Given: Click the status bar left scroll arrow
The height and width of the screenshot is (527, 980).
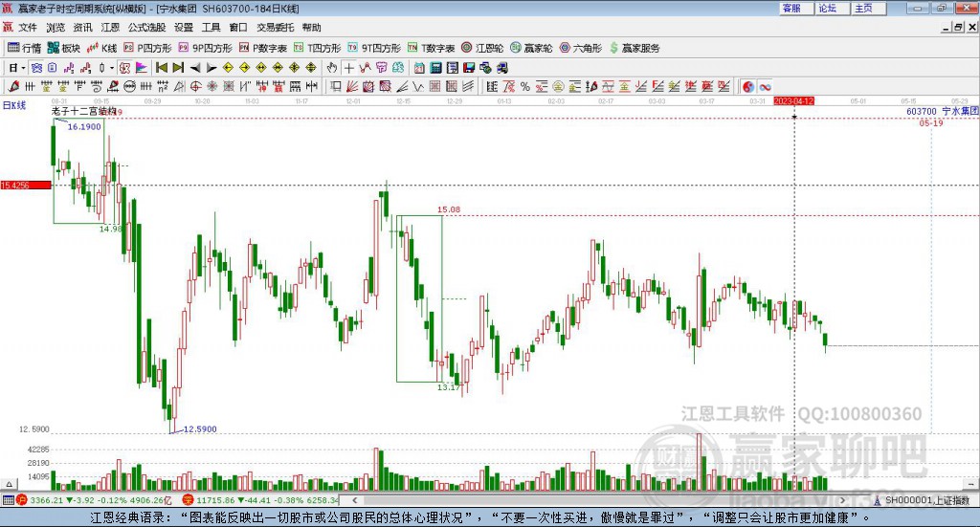Looking at the screenshot, I should 354,500.
